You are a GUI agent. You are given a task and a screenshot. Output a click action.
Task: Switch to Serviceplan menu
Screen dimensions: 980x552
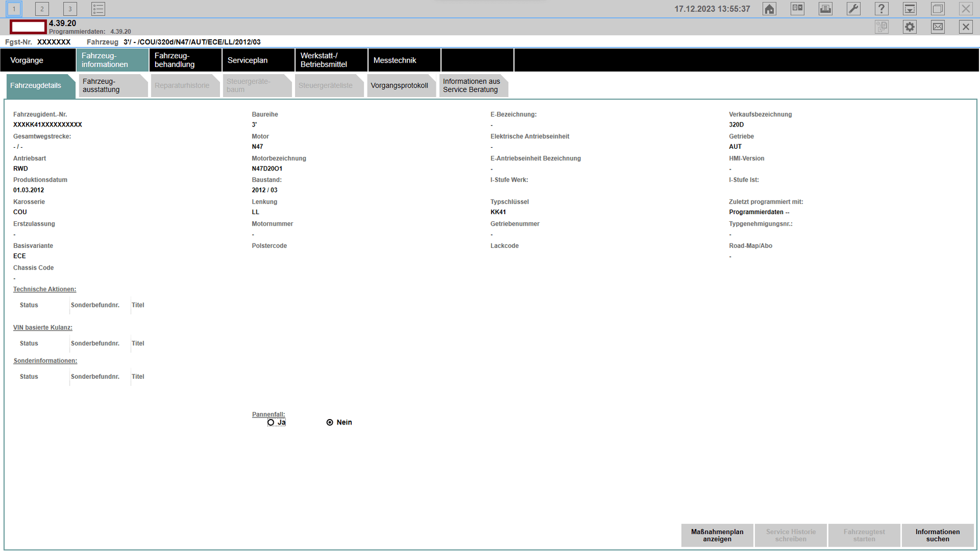pos(258,60)
